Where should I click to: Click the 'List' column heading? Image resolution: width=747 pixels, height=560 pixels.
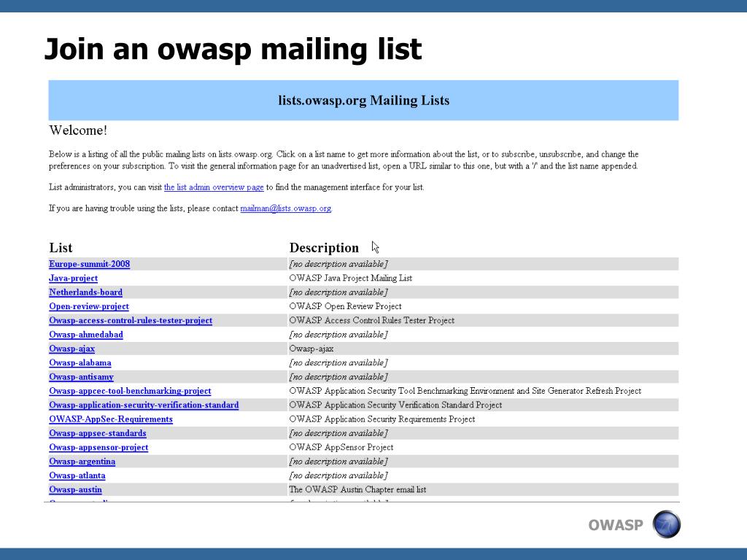[x=61, y=248]
